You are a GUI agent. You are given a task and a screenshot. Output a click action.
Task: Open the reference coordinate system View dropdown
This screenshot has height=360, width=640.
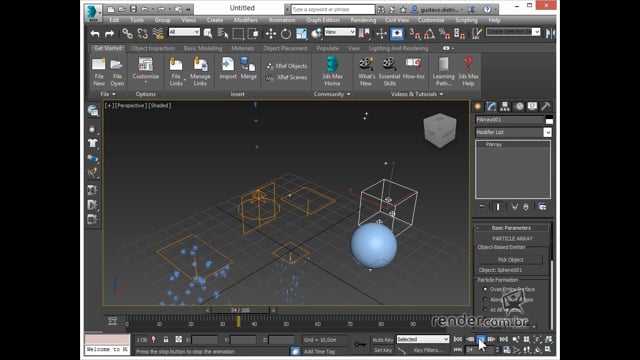[x=340, y=32]
